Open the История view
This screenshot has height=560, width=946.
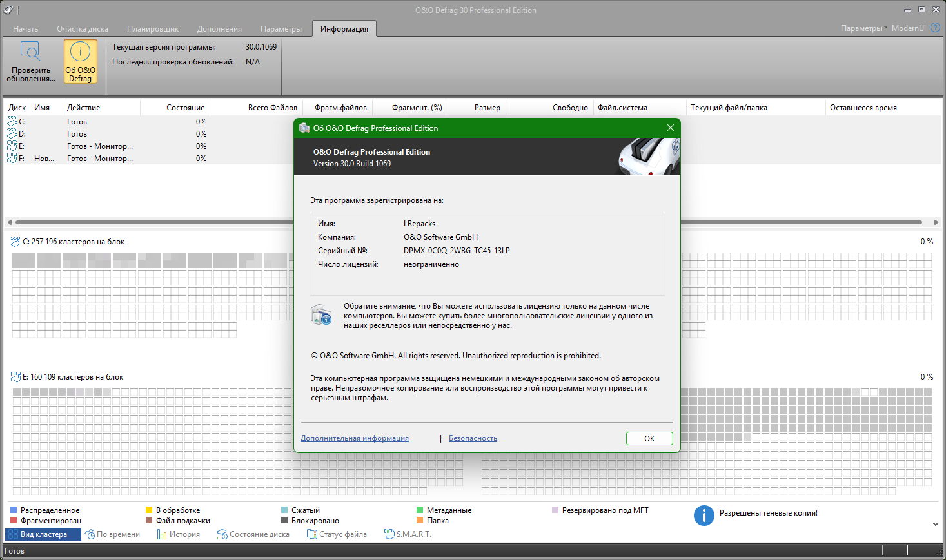tap(179, 534)
